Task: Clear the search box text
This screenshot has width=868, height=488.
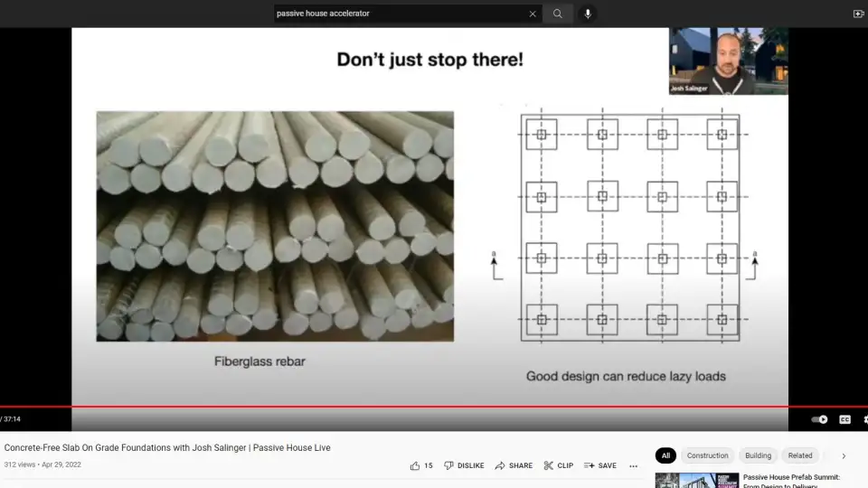Action: coord(533,14)
